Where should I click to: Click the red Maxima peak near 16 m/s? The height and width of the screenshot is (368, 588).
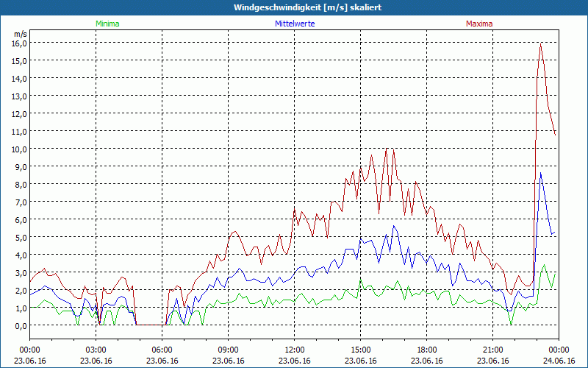pos(540,44)
